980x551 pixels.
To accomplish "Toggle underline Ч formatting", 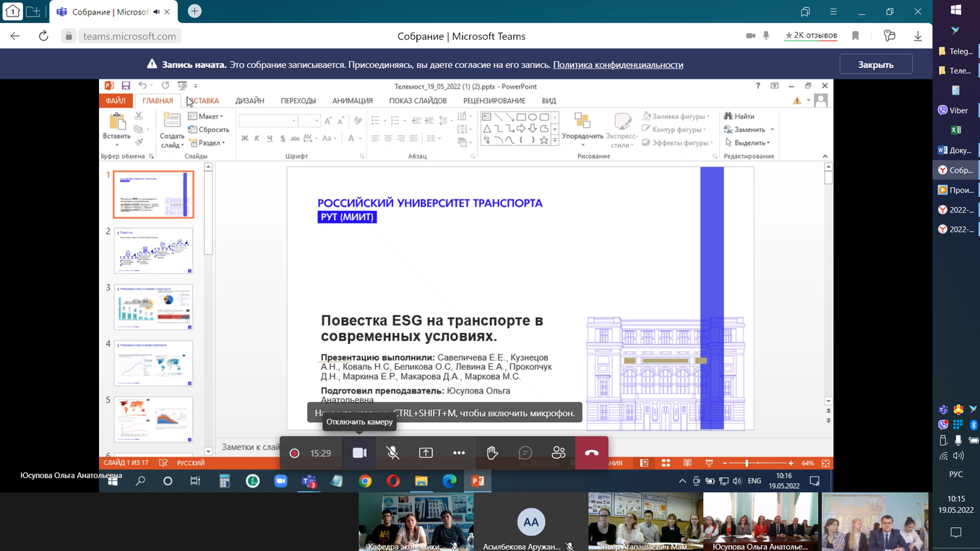I will tap(270, 138).
